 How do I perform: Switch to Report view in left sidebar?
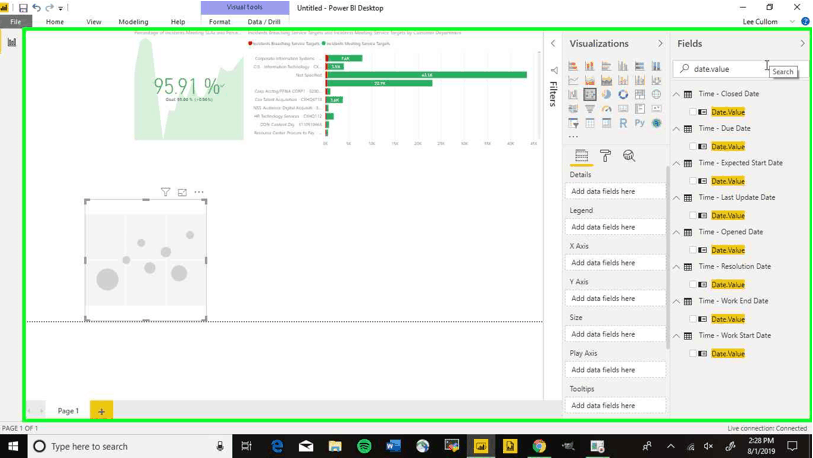point(11,42)
